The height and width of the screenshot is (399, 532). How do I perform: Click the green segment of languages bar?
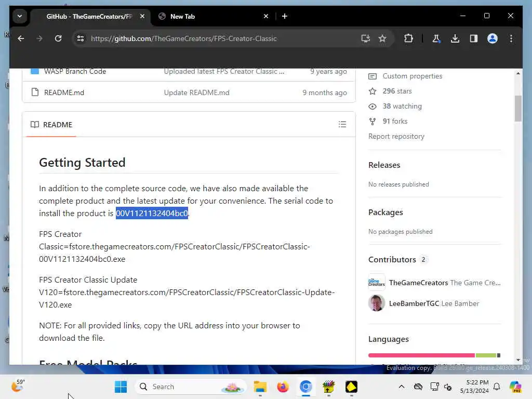coord(486,355)
